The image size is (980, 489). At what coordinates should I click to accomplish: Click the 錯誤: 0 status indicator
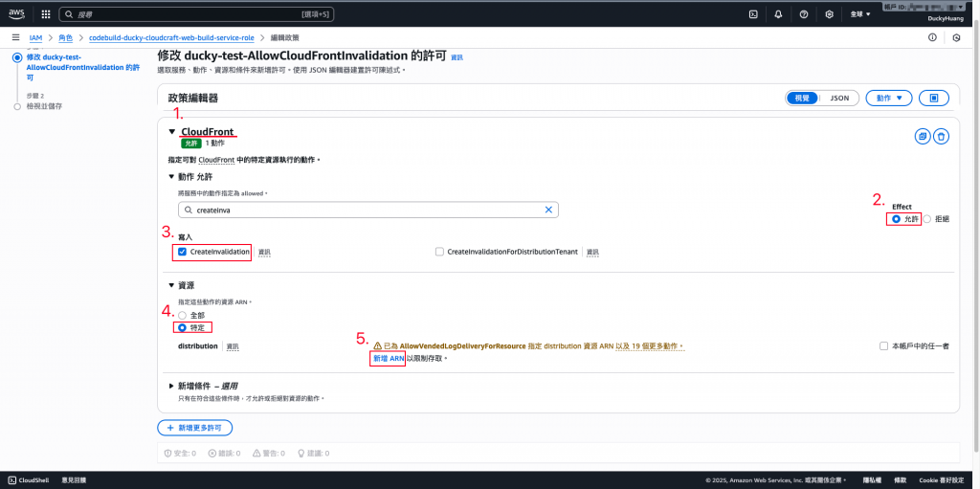click(x=224, y=453)
